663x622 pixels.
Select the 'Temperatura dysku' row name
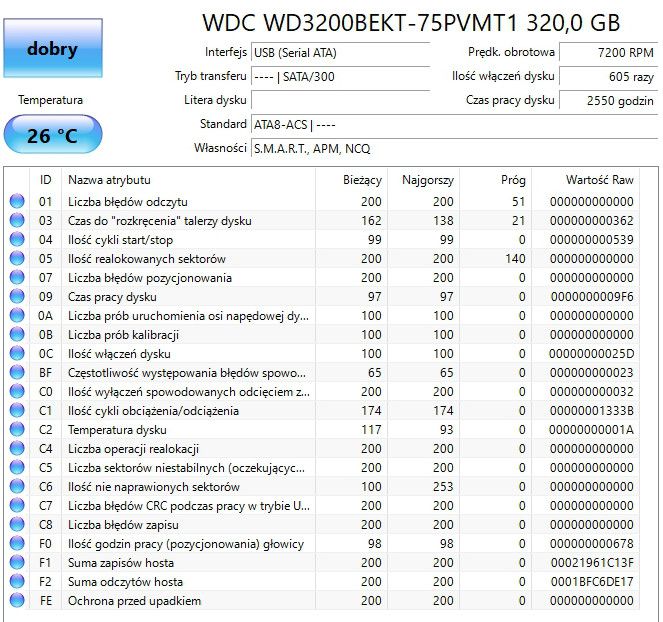tap(117, 430)
